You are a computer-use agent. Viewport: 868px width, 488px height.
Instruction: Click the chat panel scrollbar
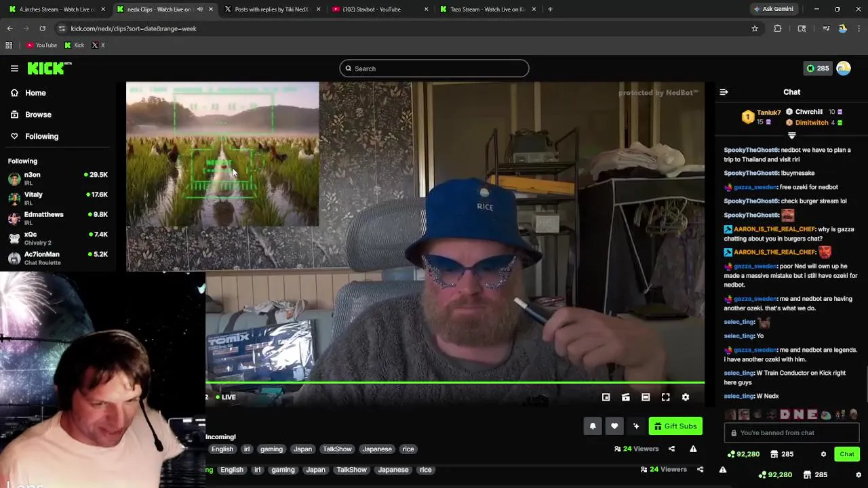pyautogui.click(x=865, y=386)
